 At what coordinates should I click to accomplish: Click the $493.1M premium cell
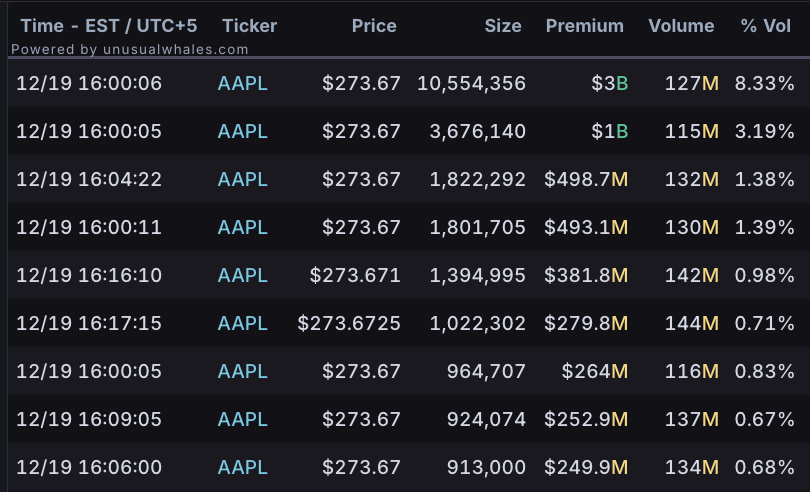pyautogui.click(x=586, y=227)
